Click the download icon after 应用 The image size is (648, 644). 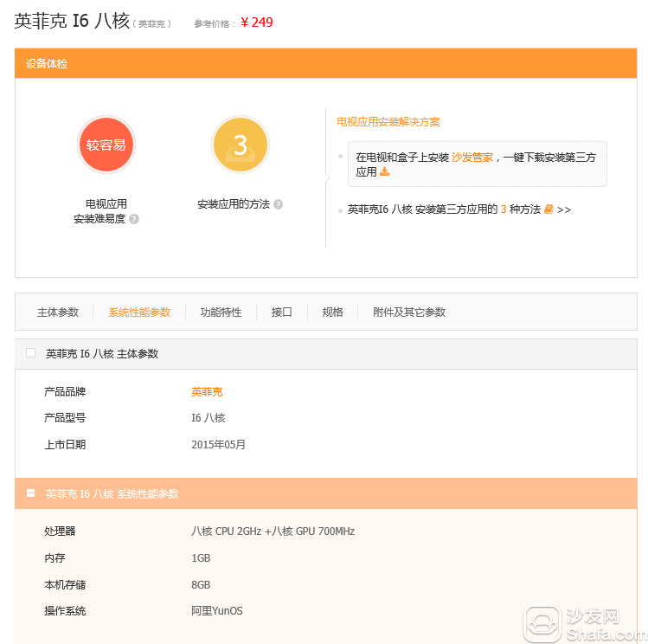coord(385,171)
